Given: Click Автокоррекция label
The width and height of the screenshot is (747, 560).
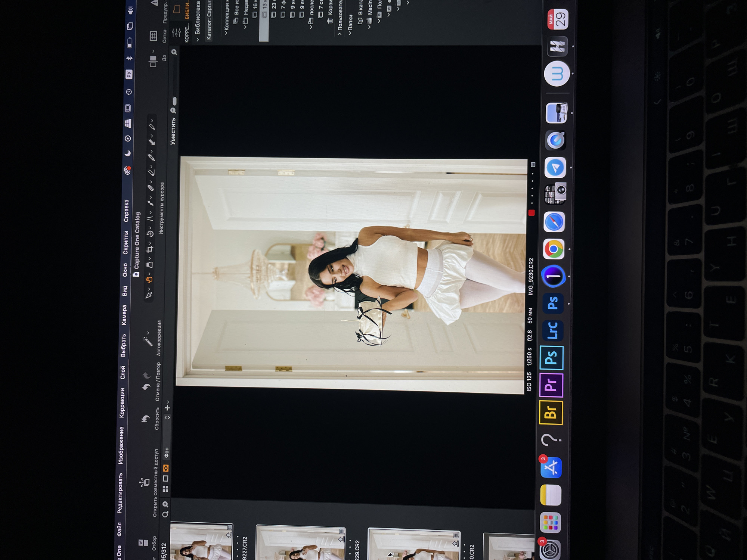Looking at the screenshot, I should pyautogui.click(x=159, y=338).
